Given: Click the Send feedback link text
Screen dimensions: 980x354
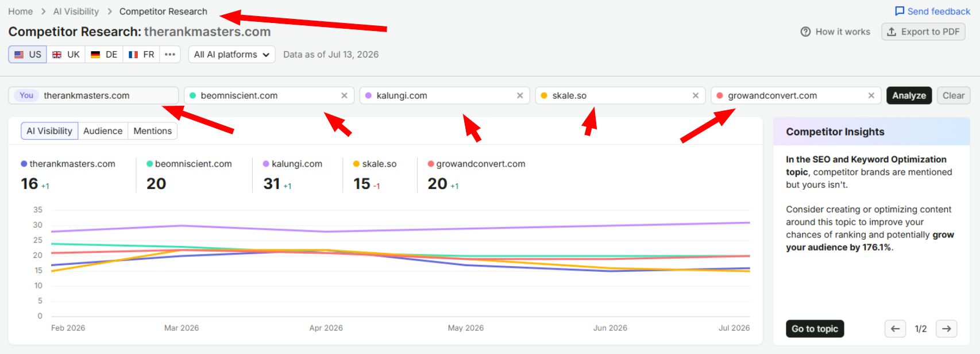Looking at the screenshot, I should pyautogui.click(x=939, y=11).
